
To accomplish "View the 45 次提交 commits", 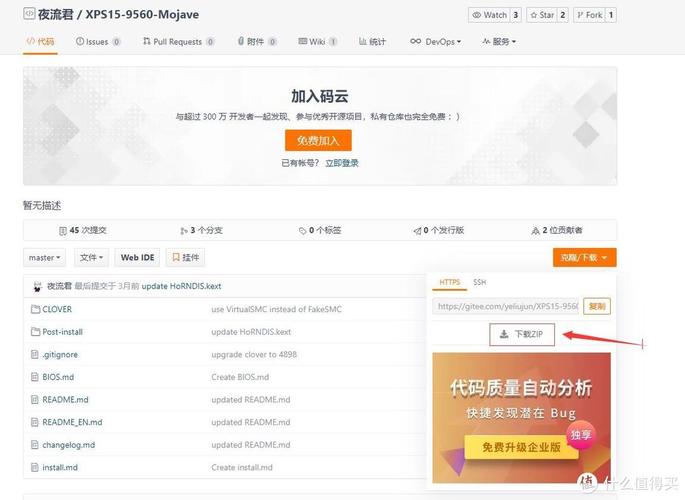I will 83,230.
